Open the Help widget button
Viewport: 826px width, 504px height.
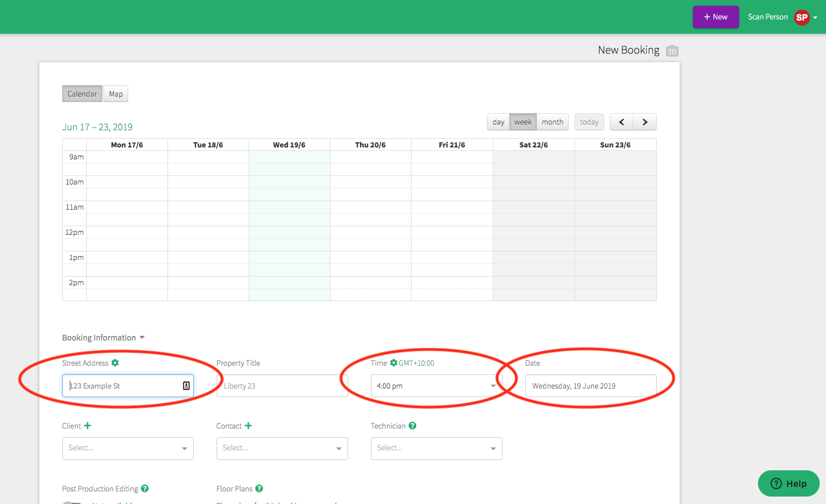789,483
